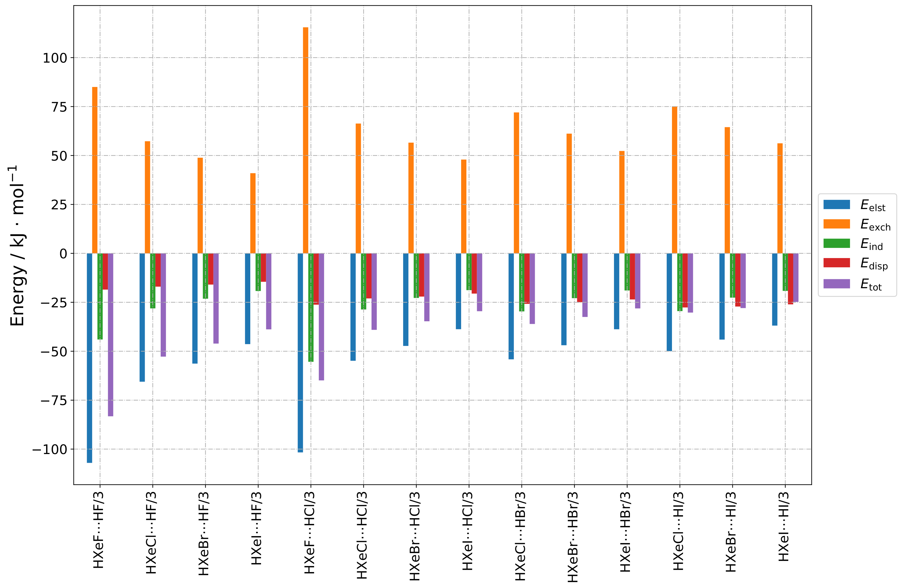Click the E_tot text in the legend

click(x=871, y=284)
